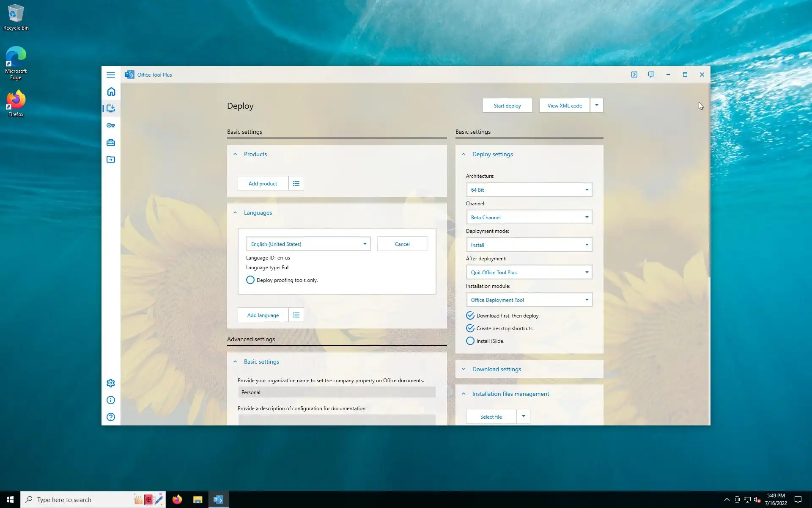Click the Add language button
The height and width of the screenshot is (508, 812).
[263, 315]
